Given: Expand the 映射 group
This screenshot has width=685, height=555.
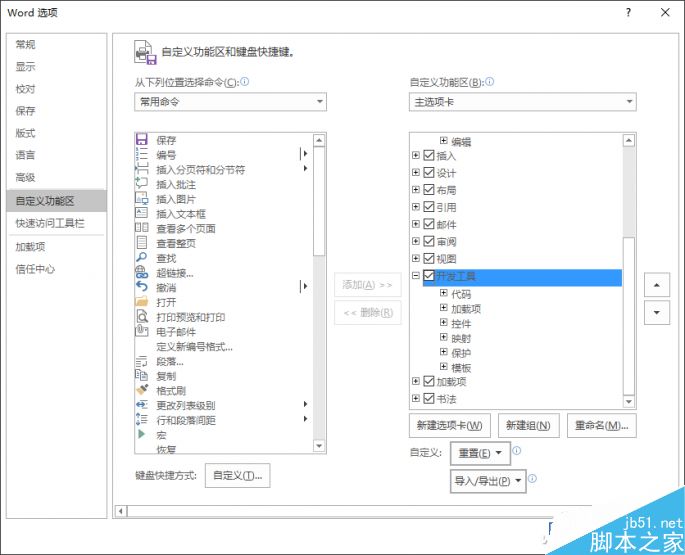Looking at the screenshot, I should (x=443, y=337).
